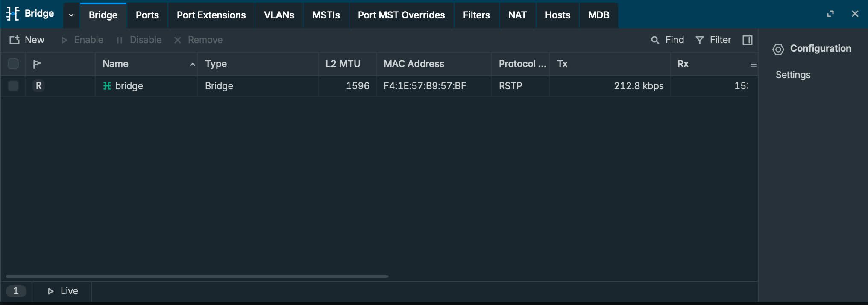Toggle the side panel layout icon
The image size is (868, 305).
748,40
